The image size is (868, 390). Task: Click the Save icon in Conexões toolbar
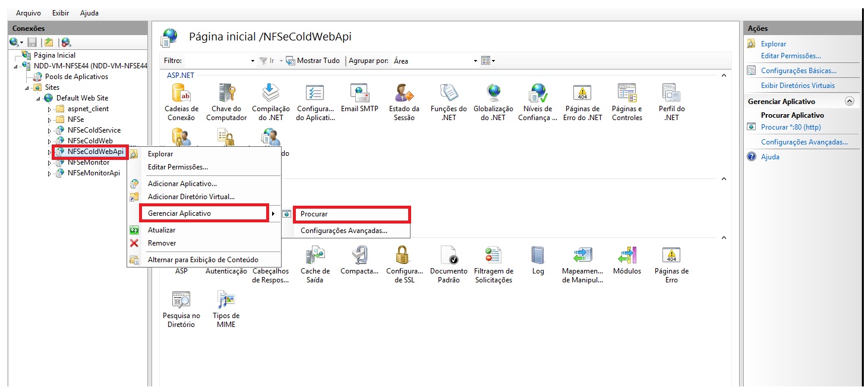pos(32,42)
